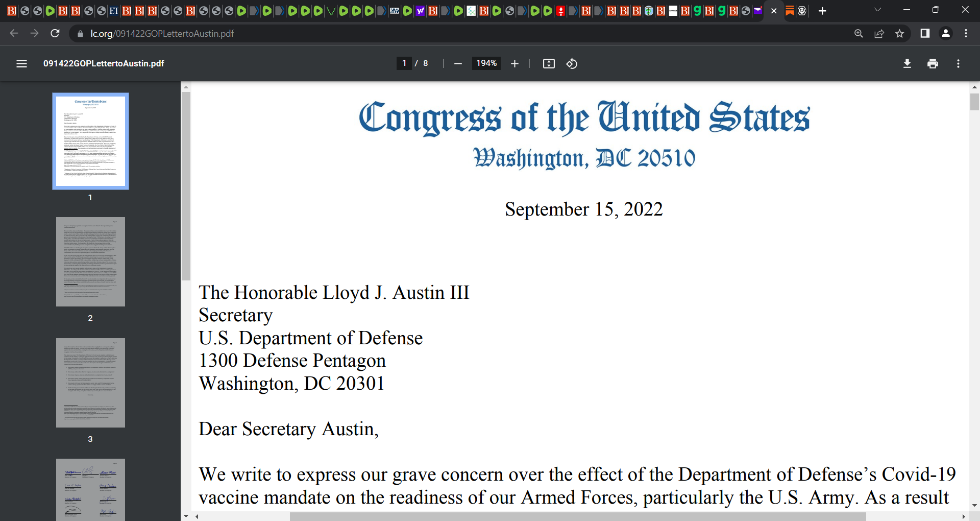
Task: Switch to the EI browser tab
Action: [114, 11]
